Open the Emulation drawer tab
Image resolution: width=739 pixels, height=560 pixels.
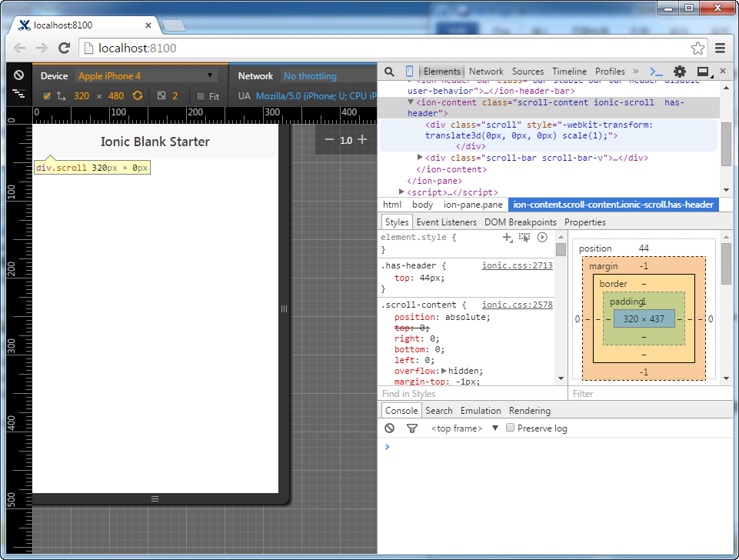(481, 411)
